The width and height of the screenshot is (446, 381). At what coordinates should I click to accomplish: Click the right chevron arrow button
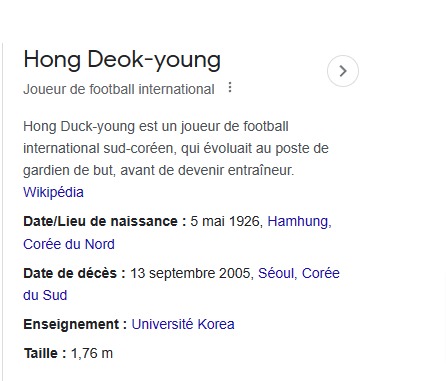pos(343,71)
